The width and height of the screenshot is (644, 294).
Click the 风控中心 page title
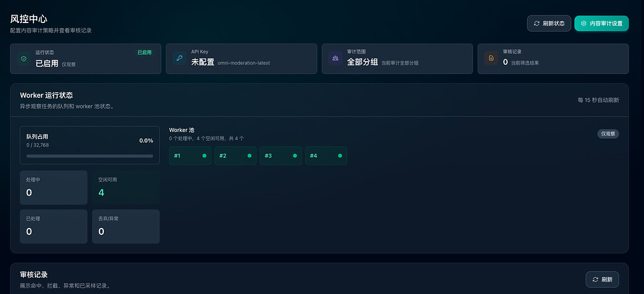29,19
